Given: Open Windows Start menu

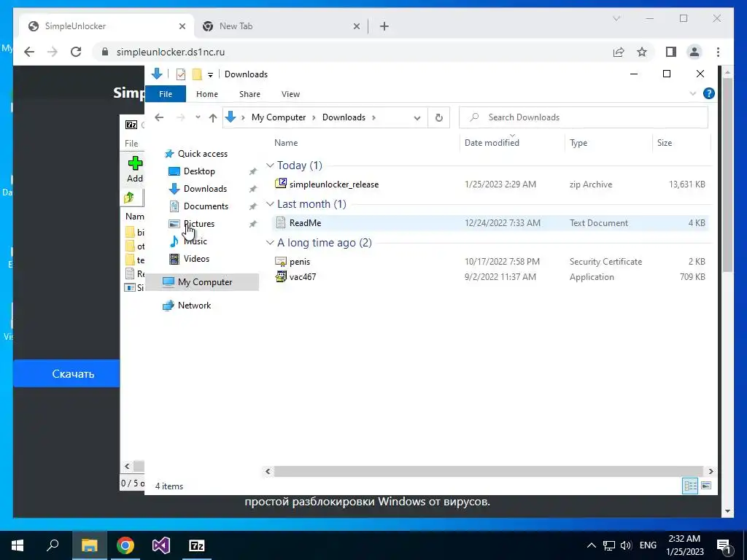Looking at the screenshot, I should click(18, 545).
